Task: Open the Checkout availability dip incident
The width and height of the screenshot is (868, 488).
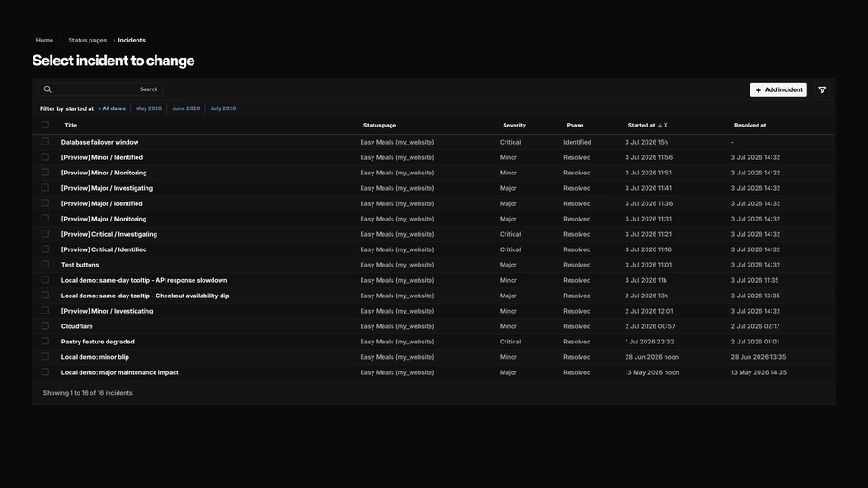Action: coord(145,296)
